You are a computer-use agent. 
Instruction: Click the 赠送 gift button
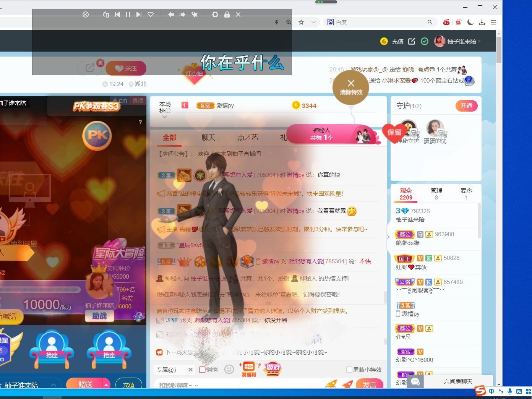pos(85,384)
